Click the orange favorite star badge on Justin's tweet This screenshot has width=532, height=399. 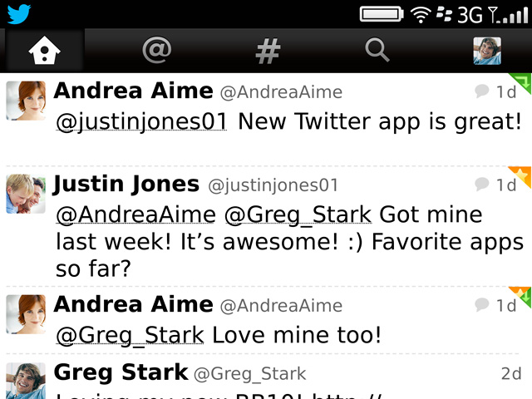click(520, 176)
